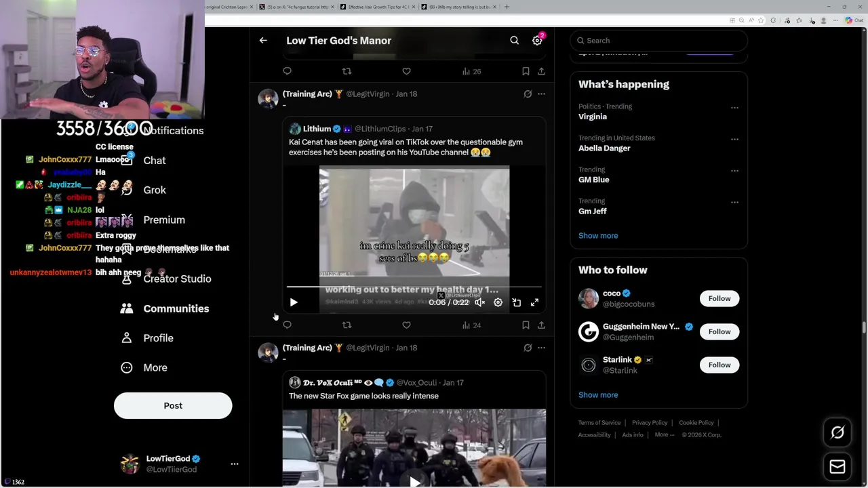Open Terms of Service link

(599, 423)
